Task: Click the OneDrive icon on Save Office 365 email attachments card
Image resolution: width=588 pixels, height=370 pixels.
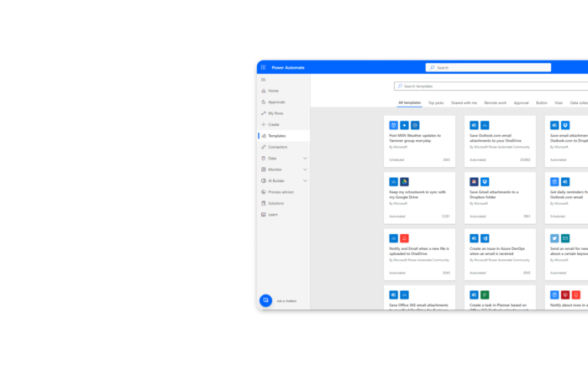Action: coord(404,294)
